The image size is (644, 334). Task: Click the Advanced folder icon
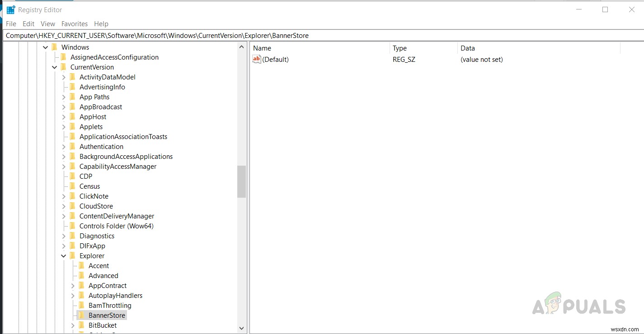coord(81,275)
